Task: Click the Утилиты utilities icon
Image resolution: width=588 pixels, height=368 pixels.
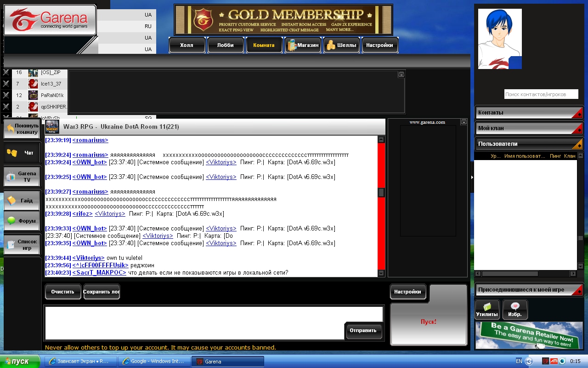Action: click(x=487, y=310)
